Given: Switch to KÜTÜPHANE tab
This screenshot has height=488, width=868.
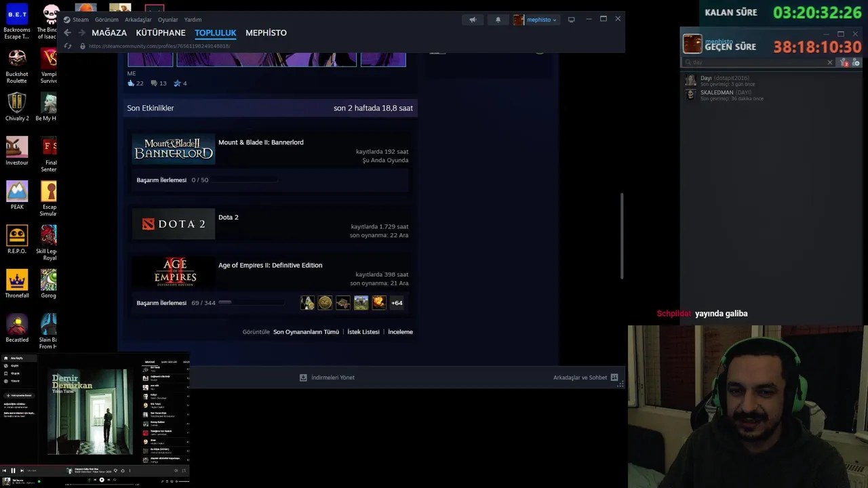Looking at the screenshot, I should (x=161, y=33).
